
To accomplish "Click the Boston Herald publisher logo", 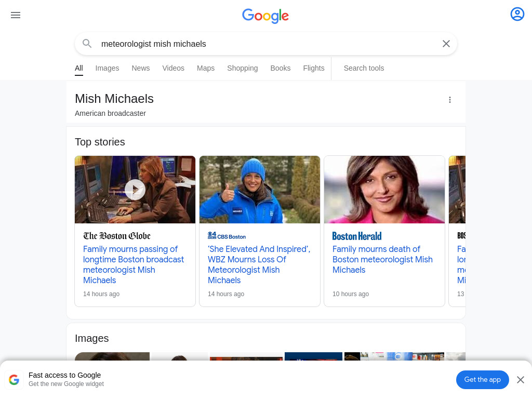I will (x=357, y=236).
